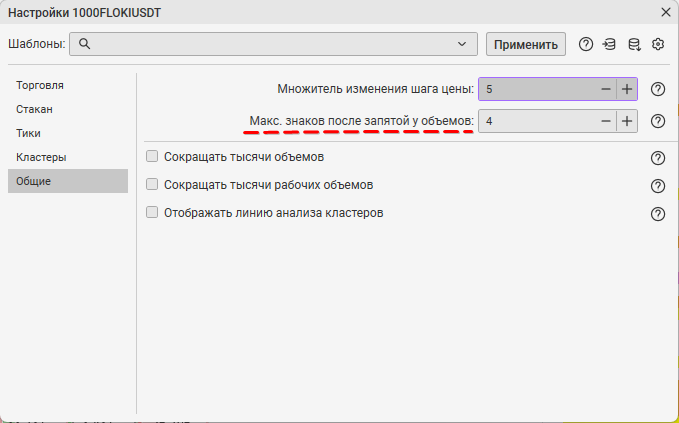This screenshot has height=423, width=679.
Task: Open the Кластеры settings section
Action: pos(41,157)
